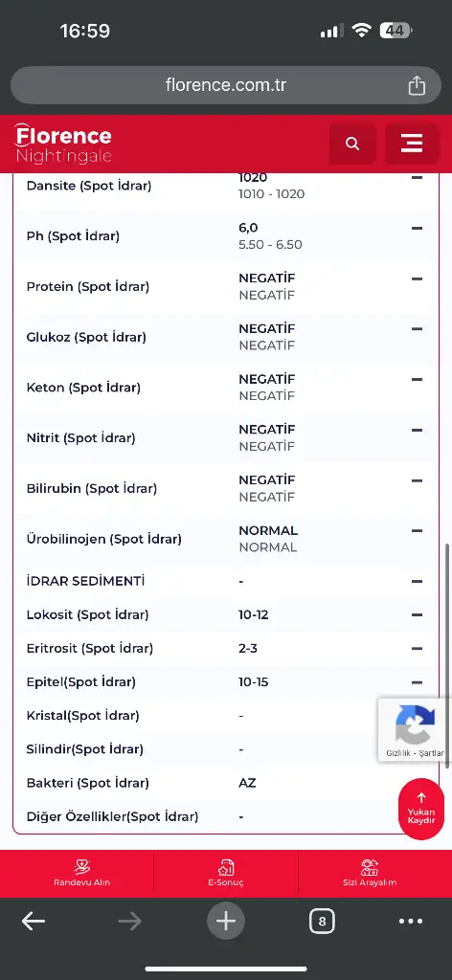Collapse the Ürobilinojen row dash
Screen dimensions: 452x980
click(x=417, y=530)
